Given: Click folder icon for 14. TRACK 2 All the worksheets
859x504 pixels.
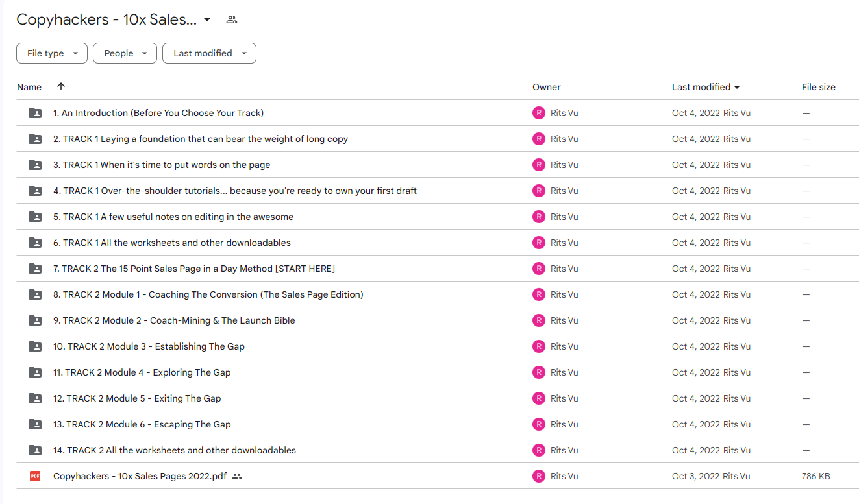Looking at the screenshot, I should [x=35, y=450].
